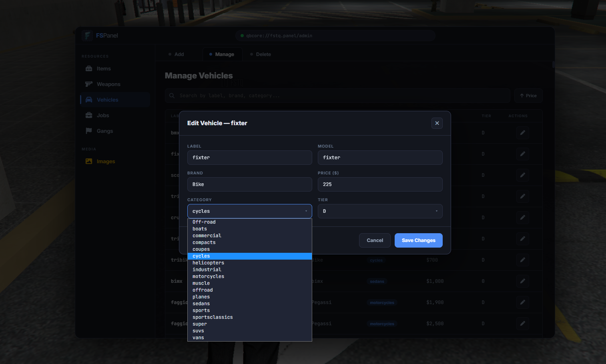Click Save Changes button
This screenshot has height=364, width=606.
coord(419,240)
